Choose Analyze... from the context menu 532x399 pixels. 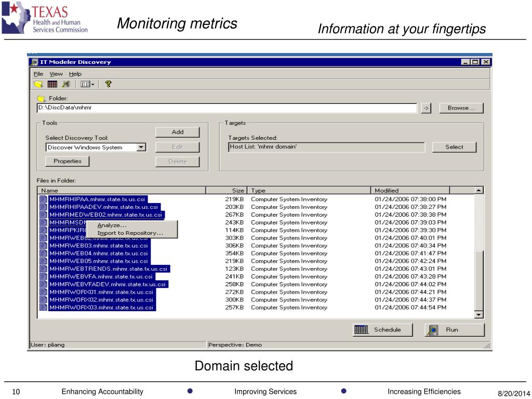(132, 225)
